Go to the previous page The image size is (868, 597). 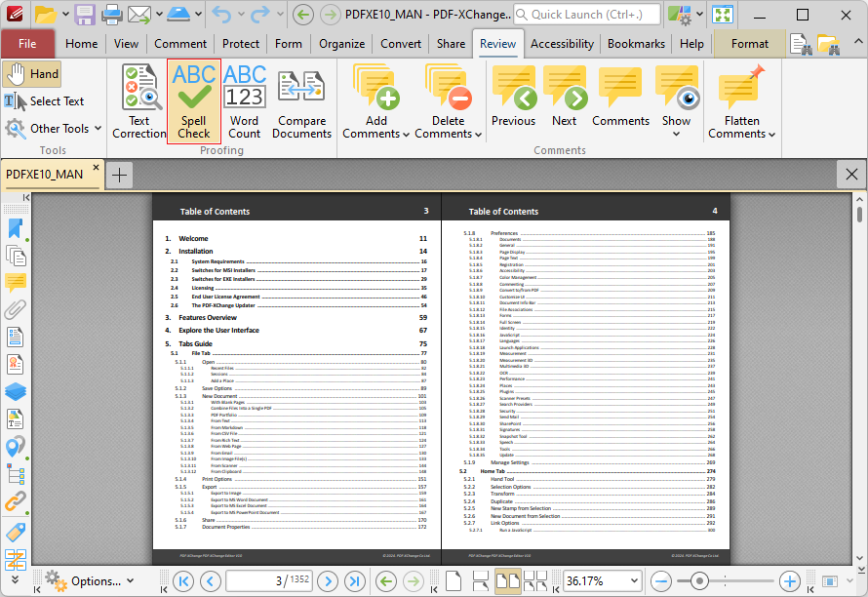click(211, 581)
